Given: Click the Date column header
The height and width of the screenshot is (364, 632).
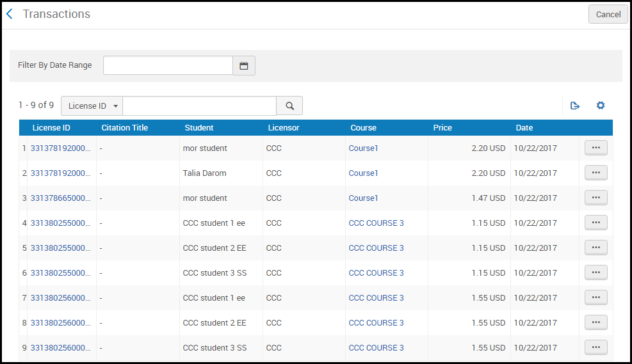Looking at the screenshot, I should tap(524, 128).
